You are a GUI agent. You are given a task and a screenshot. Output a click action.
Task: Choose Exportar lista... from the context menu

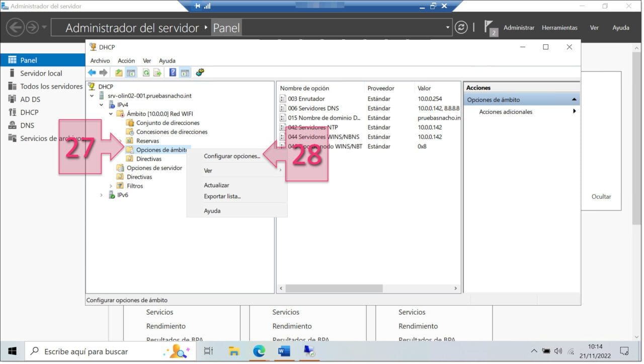click(x=222, y=196)
